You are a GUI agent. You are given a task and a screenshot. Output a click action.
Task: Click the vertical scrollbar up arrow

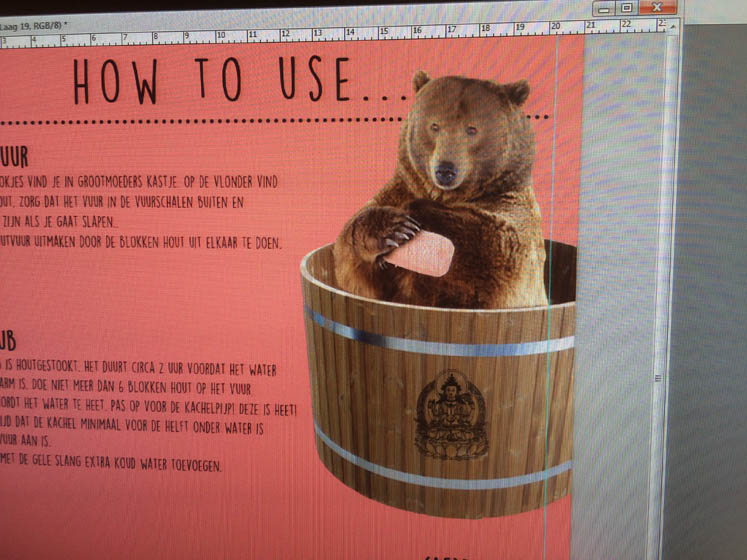point(673,27)
